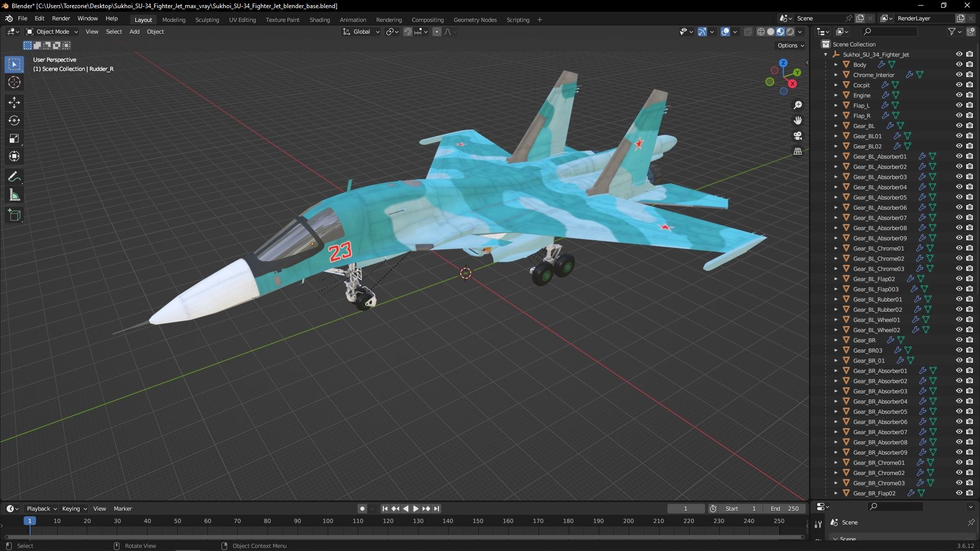
Task: Toggle X-ray mode icon
Action: point(748,32)
